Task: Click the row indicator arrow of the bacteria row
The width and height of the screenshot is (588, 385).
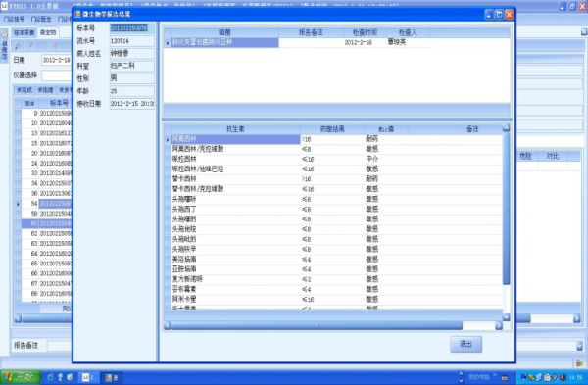Action: (x=168, y=43)
